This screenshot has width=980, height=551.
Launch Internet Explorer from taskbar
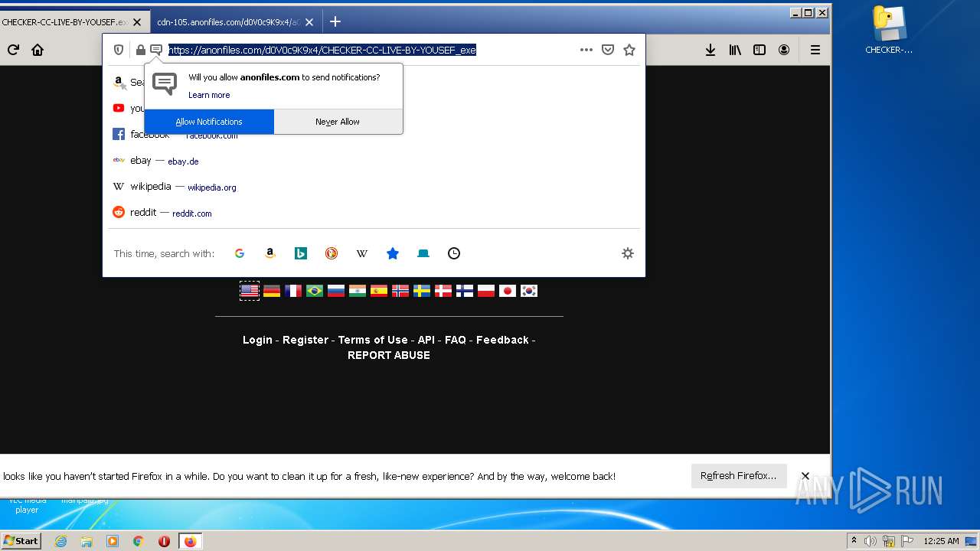point(61,541)
